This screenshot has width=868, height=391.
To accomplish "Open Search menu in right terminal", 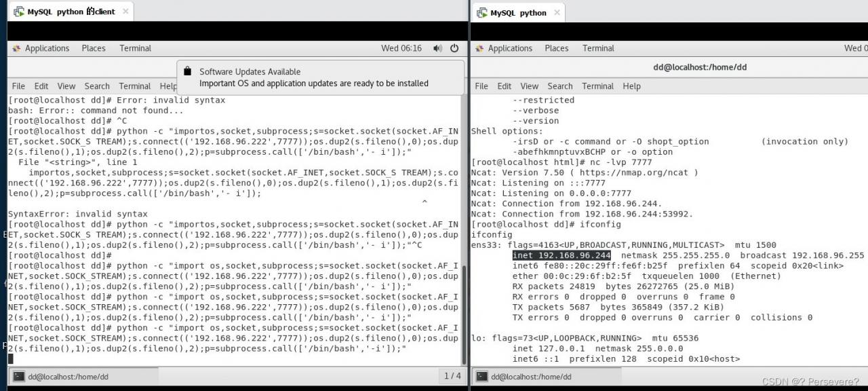I will point(560,86).
